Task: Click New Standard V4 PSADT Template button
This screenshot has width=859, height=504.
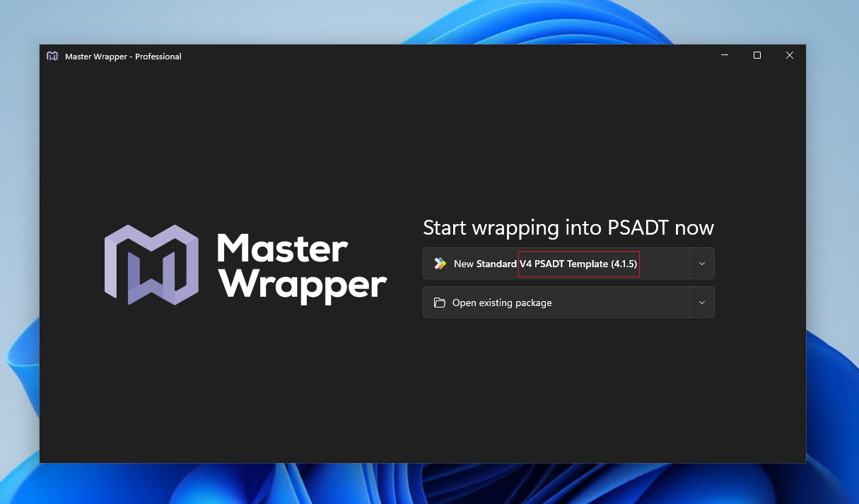Action: tap(556, 264)
